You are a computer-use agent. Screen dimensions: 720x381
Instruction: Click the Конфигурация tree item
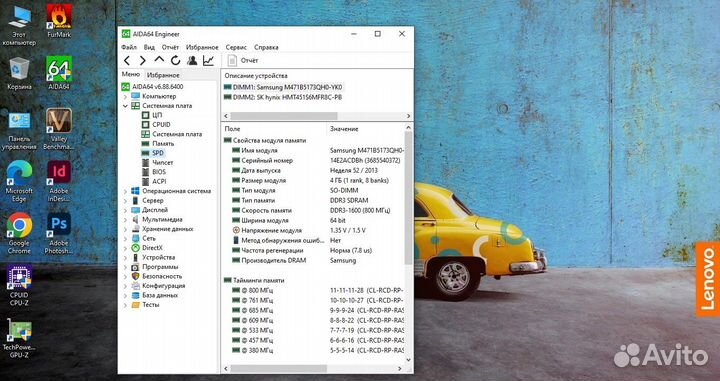click(x=158, y=286)
